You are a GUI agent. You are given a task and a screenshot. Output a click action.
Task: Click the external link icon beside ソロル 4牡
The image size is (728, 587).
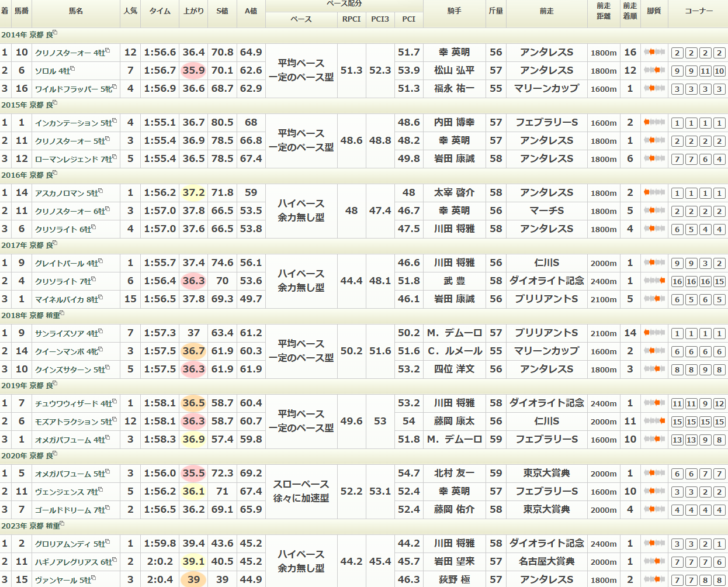pyautogui.click(x=72, y=69)
